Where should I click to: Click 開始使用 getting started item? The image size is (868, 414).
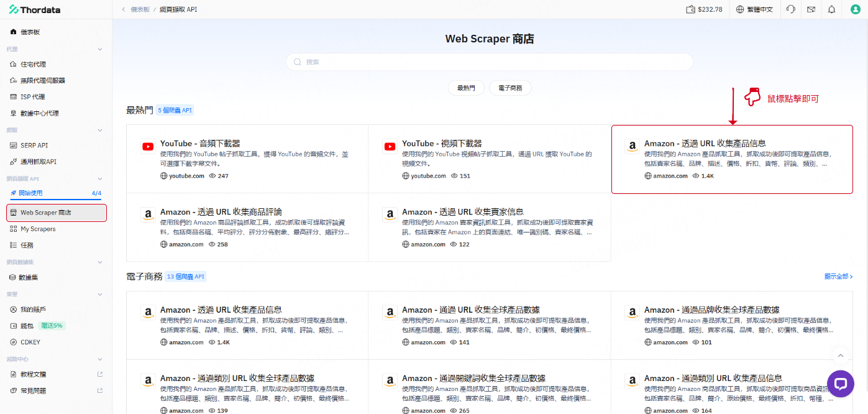56,193
